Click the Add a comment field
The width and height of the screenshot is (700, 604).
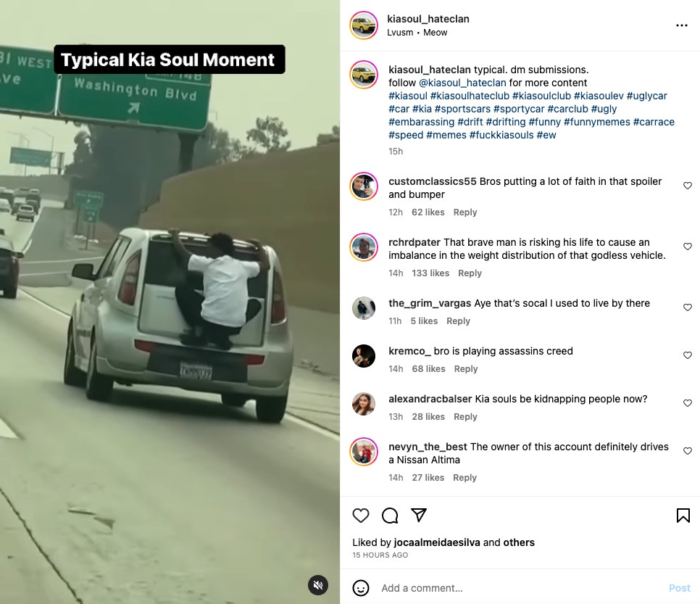click(x=520, y=588)
